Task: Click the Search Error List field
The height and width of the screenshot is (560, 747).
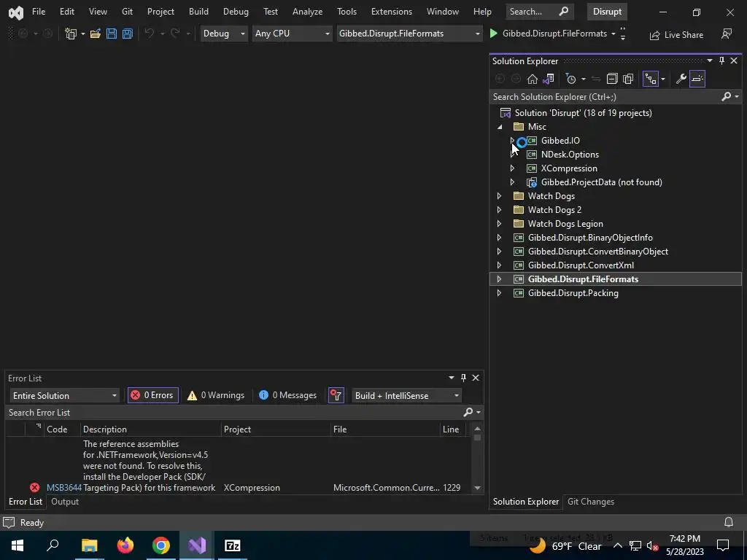Action: click(233, 413)
